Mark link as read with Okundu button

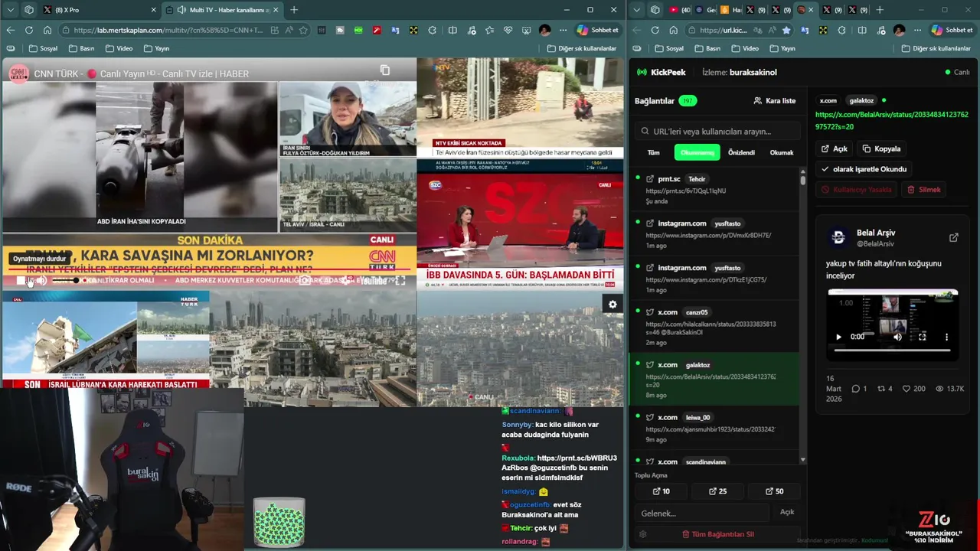(864, 169)
